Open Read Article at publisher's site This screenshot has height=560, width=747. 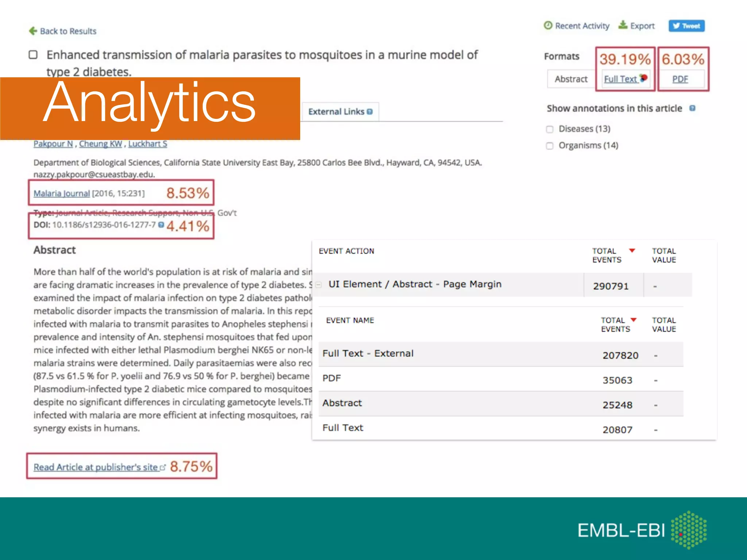pos(96,467)
